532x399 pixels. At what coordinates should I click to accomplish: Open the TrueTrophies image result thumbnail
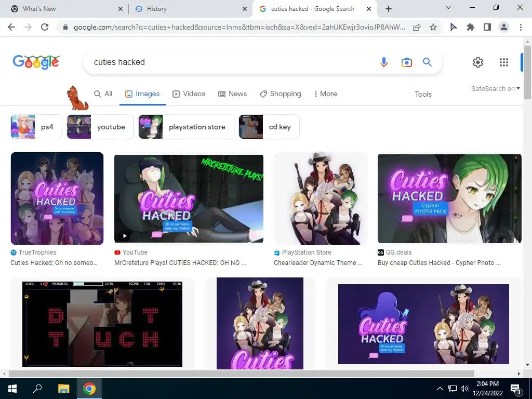coord(57,198)
